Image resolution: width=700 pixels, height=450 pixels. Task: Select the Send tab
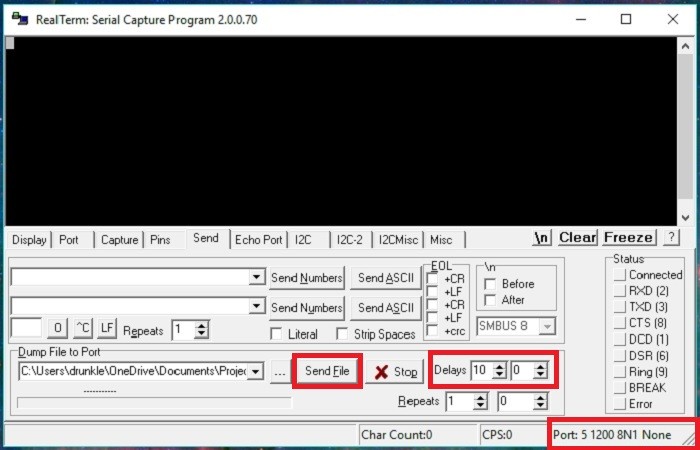[x=206, y=238]
